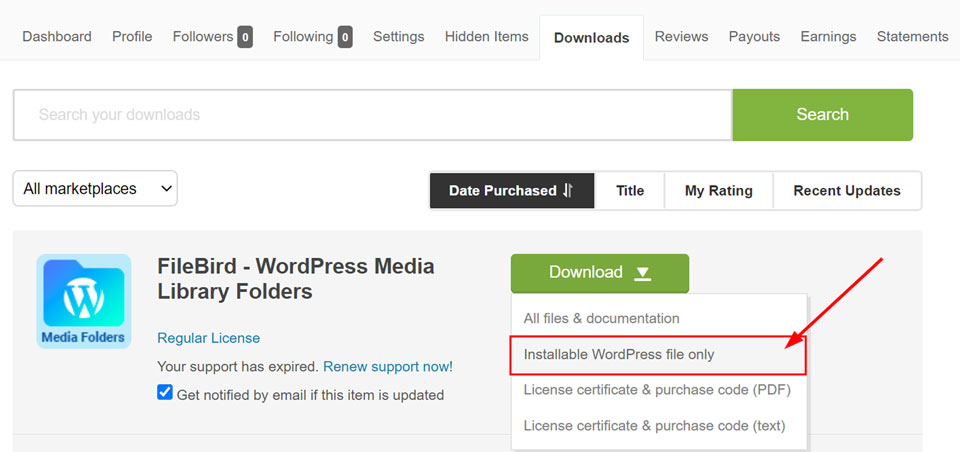Click the Followers count badge
Image resolution: width=960 pixels, height=452 pixels.
[x=246, y=37]
